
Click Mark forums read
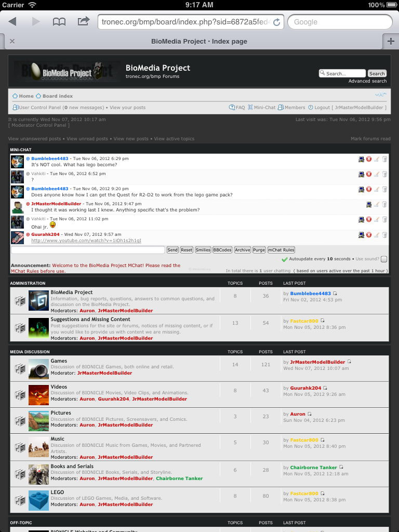pyautogui.click(x=370, y=139)
